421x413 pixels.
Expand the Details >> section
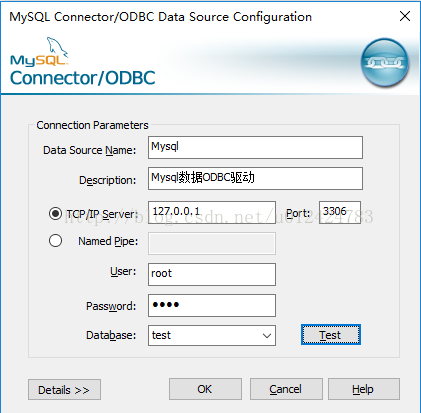tap(64, 389)
